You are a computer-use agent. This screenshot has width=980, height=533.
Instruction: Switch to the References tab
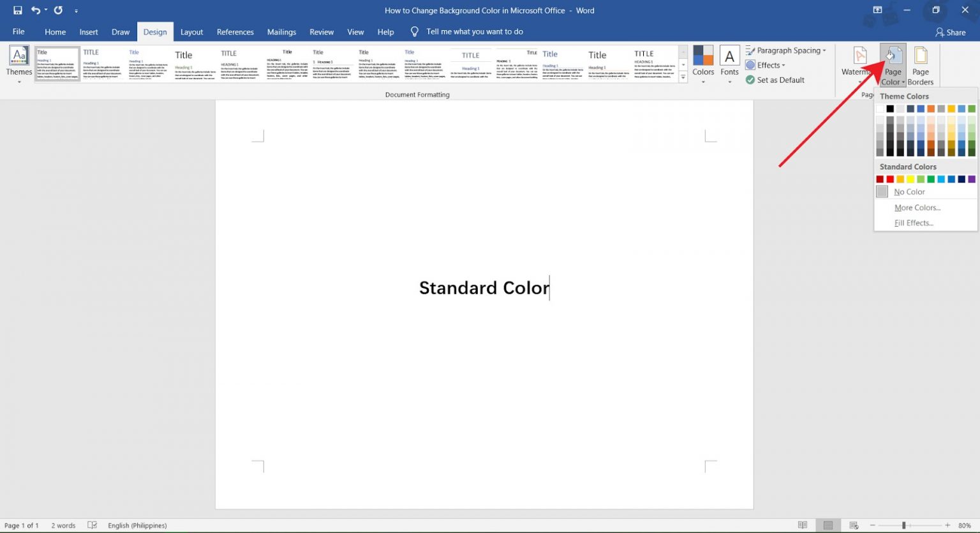click(235, 32)
